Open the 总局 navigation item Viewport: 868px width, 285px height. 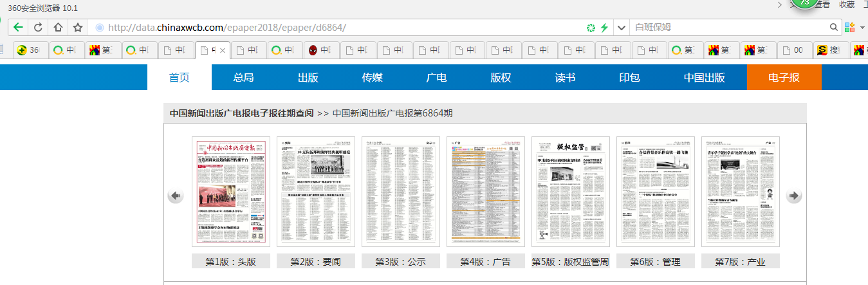[x=243, y=78]
